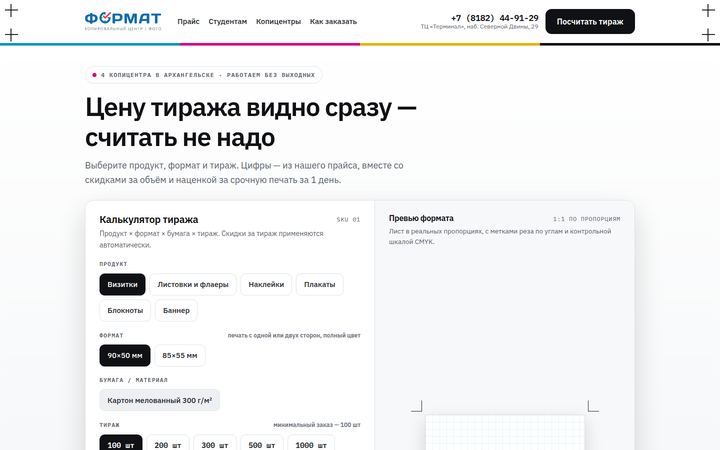This screenshot has width=720, height=450.
Task: Set print run to 1000 шт
Action: coord(311,443)
